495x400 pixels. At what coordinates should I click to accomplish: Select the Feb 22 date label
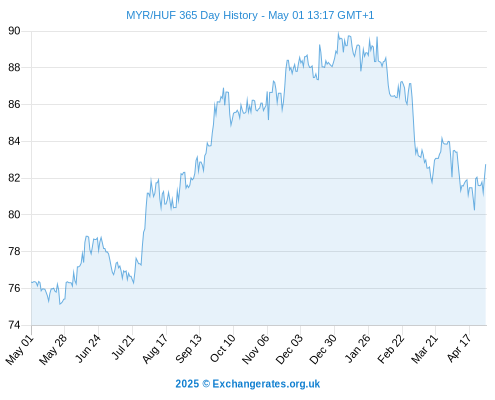coord(391,349)
